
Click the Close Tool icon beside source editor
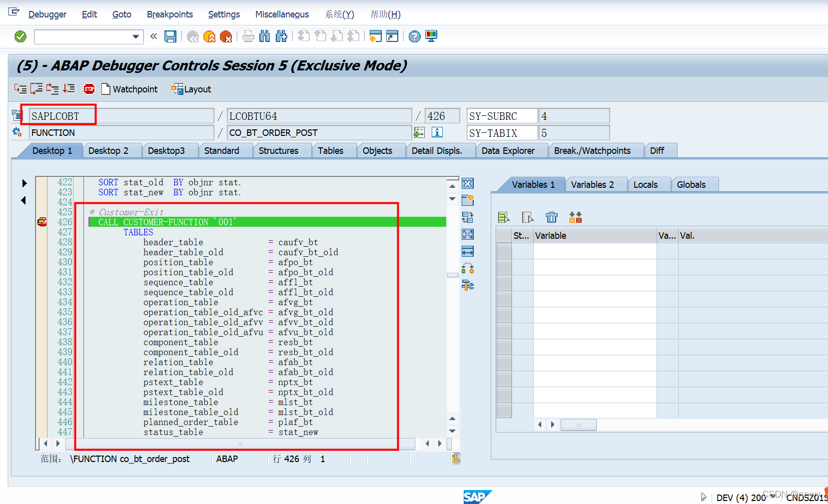468,183
